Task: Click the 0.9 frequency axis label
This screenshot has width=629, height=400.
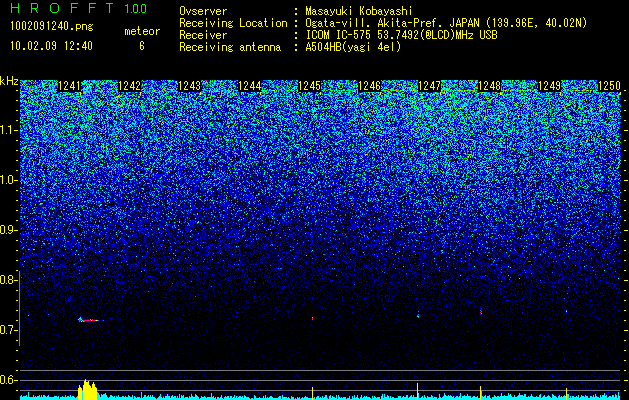Action: [x=7, y=230]
